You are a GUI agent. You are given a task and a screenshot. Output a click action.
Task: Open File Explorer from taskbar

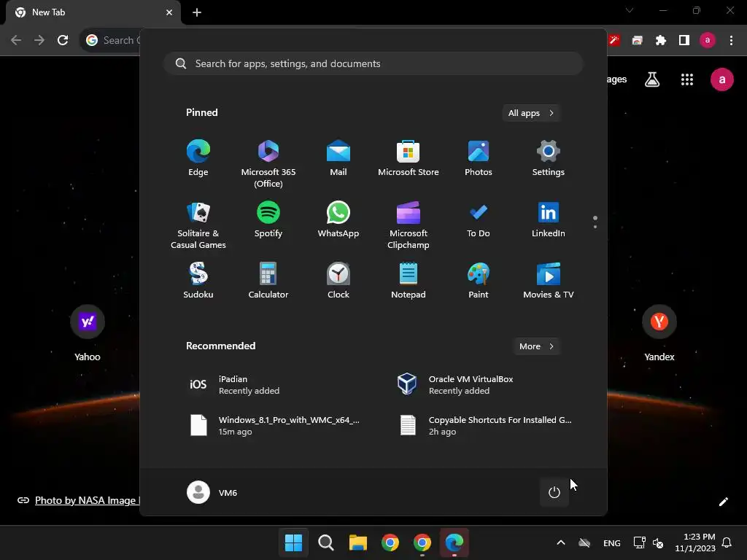tap(357, 542)
